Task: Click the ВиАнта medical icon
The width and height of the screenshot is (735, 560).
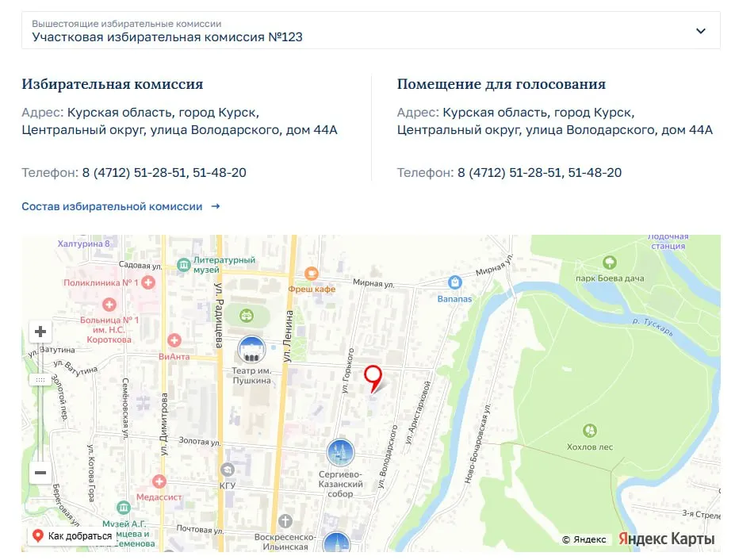Action: 174,340
